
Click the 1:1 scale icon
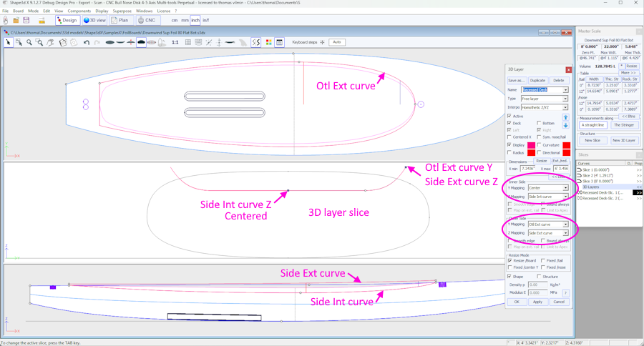(175, 43)
